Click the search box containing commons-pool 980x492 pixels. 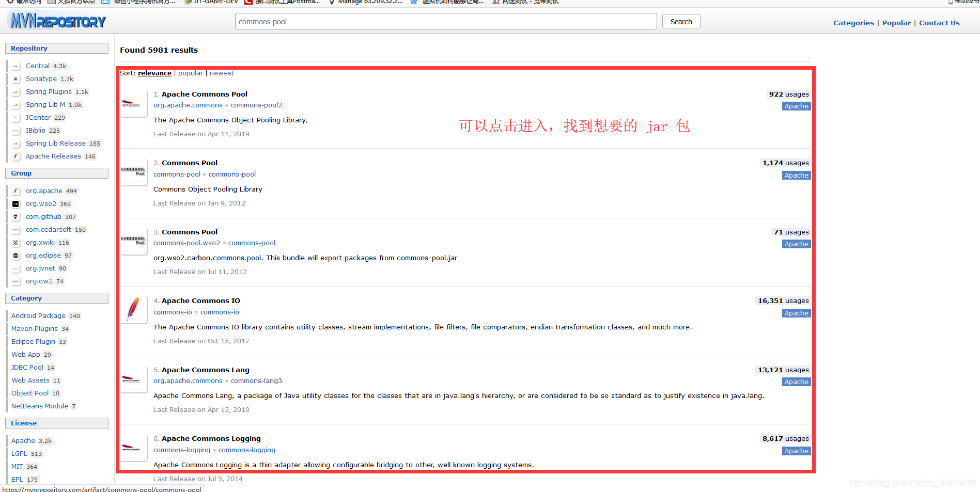click(x=446, y=22)
